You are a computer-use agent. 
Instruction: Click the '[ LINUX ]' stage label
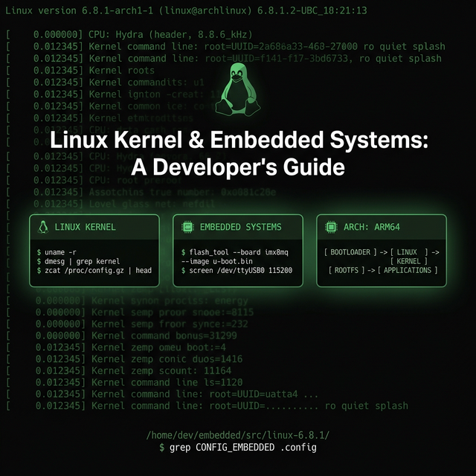coord(409,252)
